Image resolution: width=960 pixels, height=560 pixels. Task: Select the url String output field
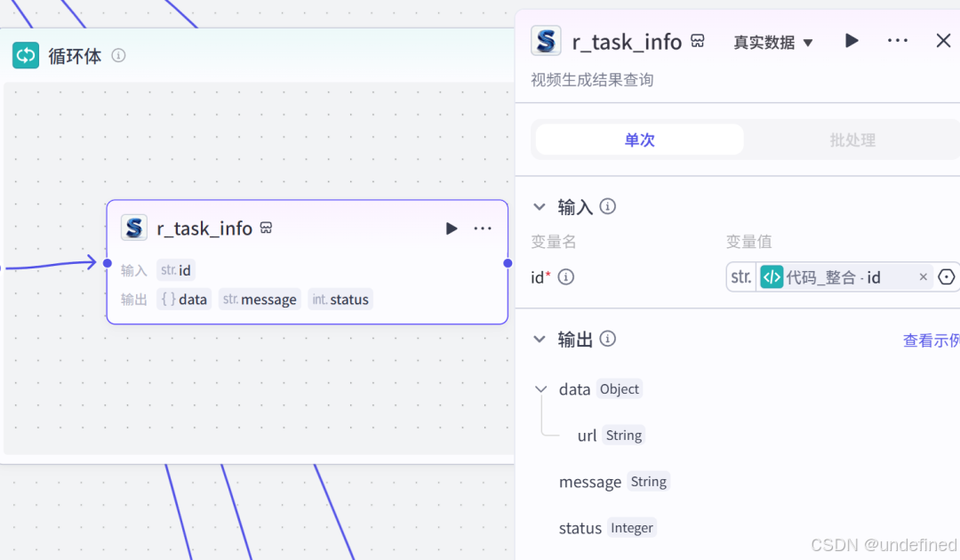[x=611, y=436]
